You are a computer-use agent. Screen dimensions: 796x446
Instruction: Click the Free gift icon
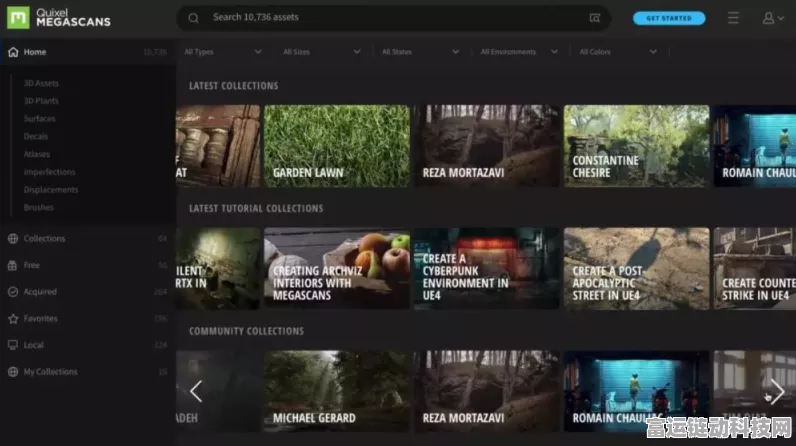13,265
